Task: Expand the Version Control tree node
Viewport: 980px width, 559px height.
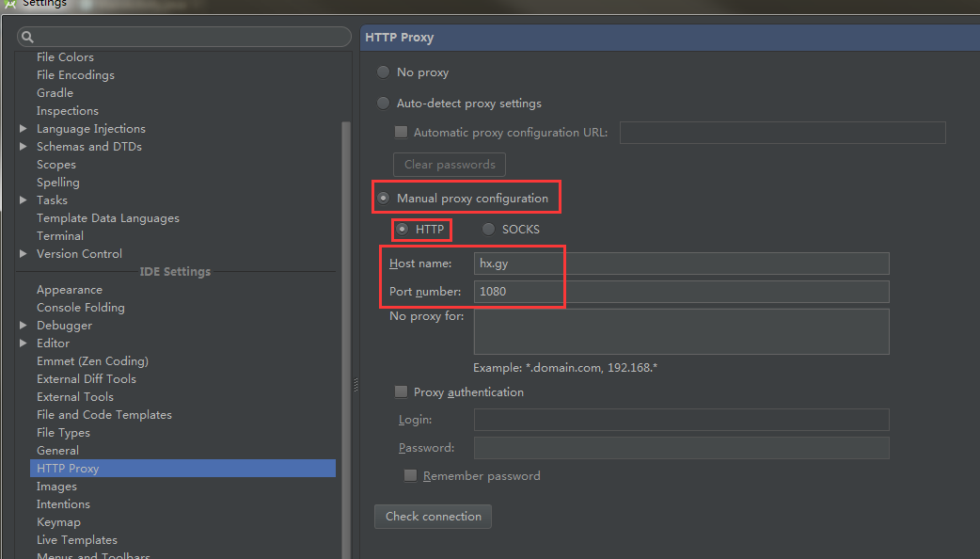Action: 24,254
